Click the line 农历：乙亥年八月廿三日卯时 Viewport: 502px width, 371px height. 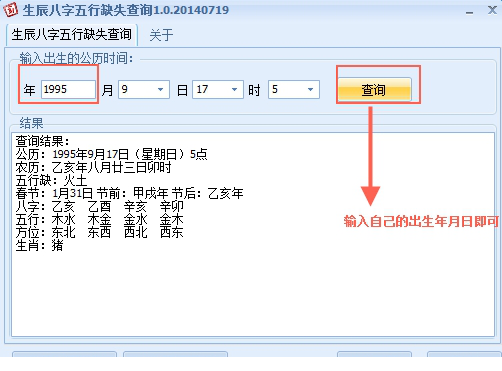93,167
